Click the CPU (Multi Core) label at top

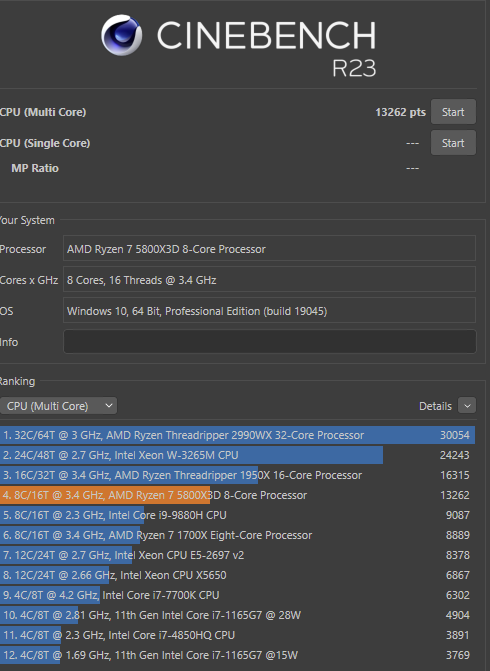click(43, 112)
